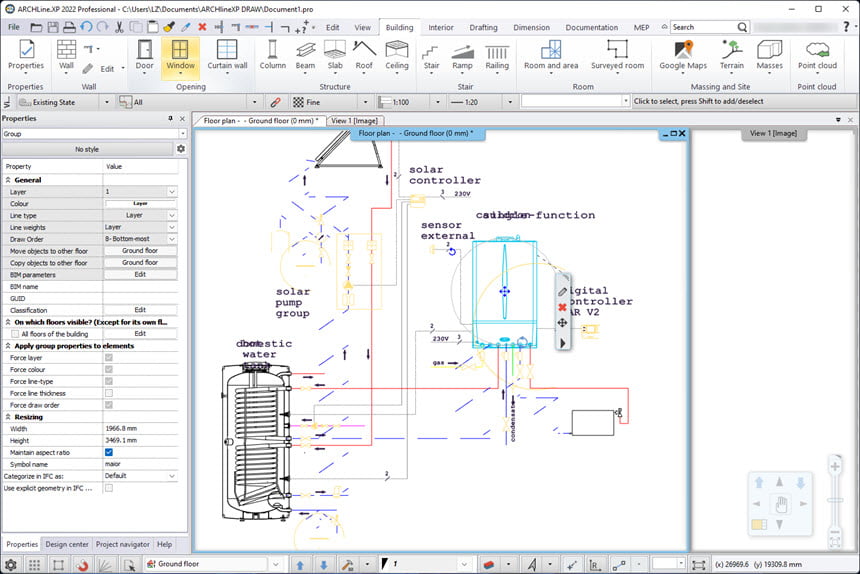Click the Colour Layer swatch

pyautogui.click(x=140, y=203)
